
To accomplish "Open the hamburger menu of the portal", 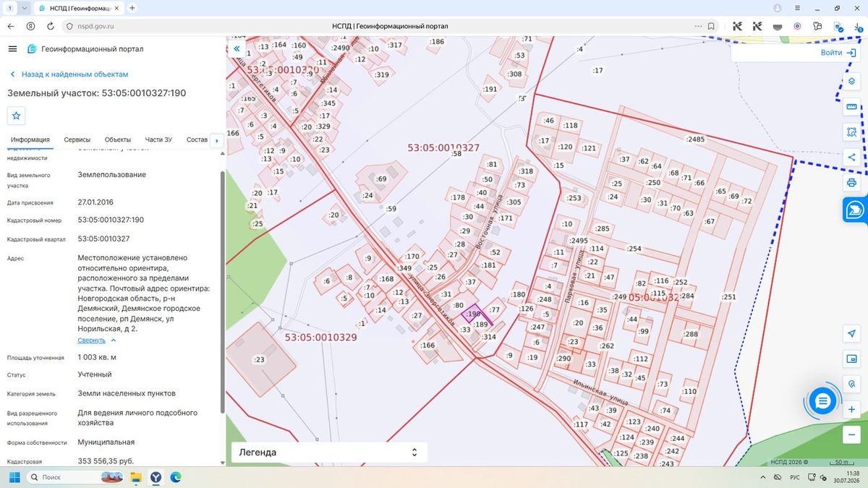I will pos(12,48).
